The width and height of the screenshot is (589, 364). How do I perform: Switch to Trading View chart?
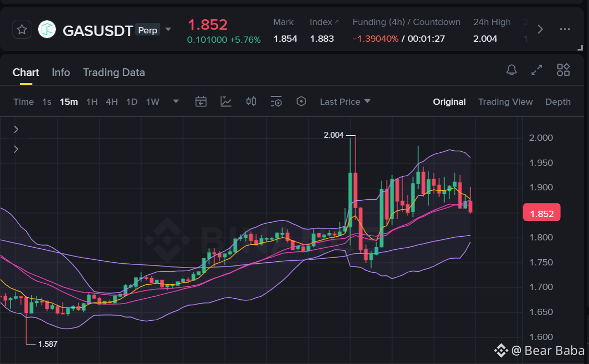click(x=505, y=102)
